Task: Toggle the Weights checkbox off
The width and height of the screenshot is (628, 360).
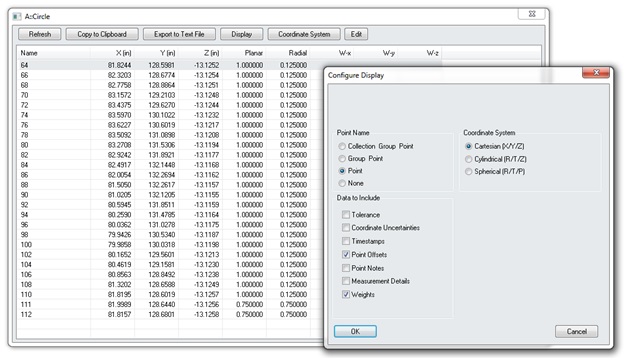Action: click(x=346, y=295)
